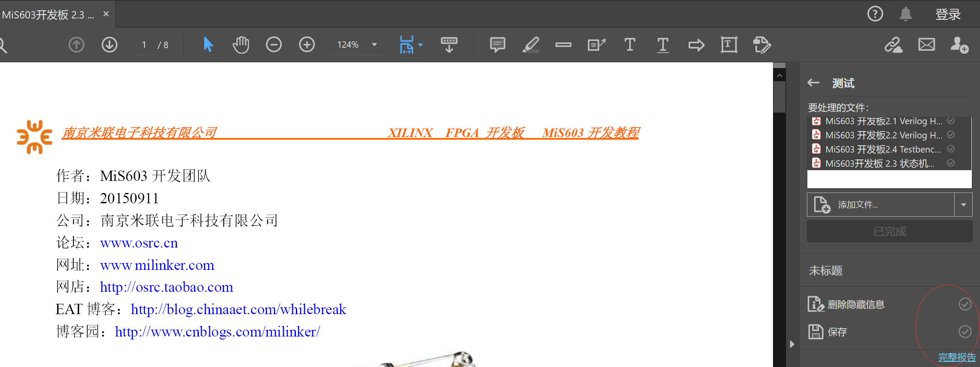
Task: Select MiS603 开发板2.4 Testbench file row
Action: 889,149
